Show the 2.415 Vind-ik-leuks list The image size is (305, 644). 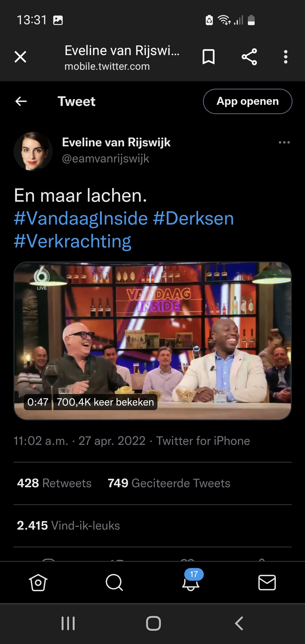pos(68,525)
